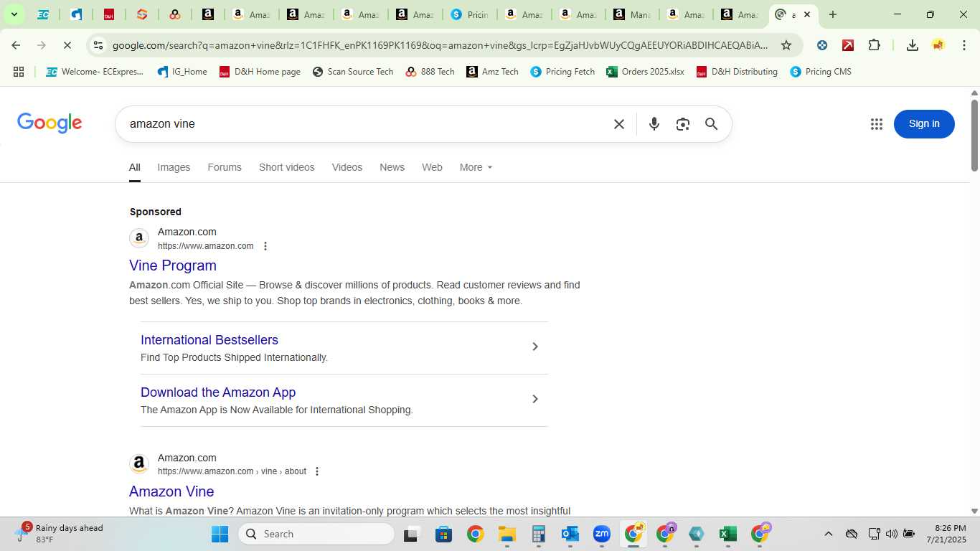Open the Extensions puzzle icon
Screen dimensions: 980x551
pyautogui.click(x=874, y=45)
